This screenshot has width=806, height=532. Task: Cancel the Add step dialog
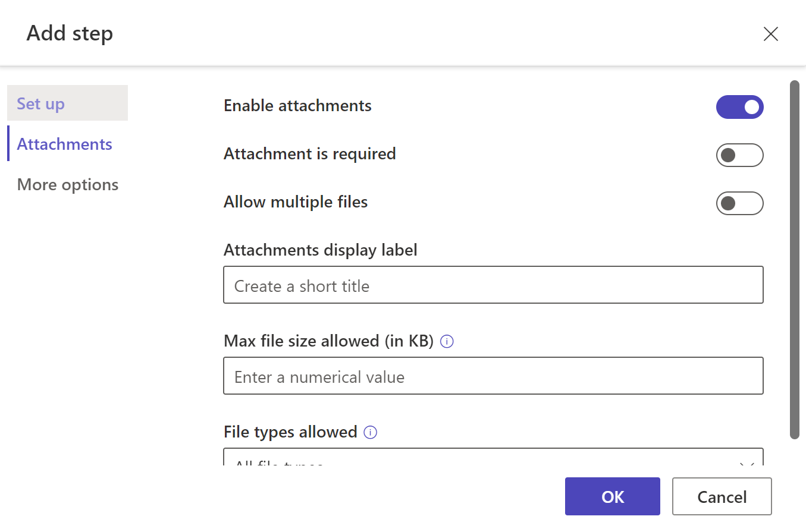(722, 496)
